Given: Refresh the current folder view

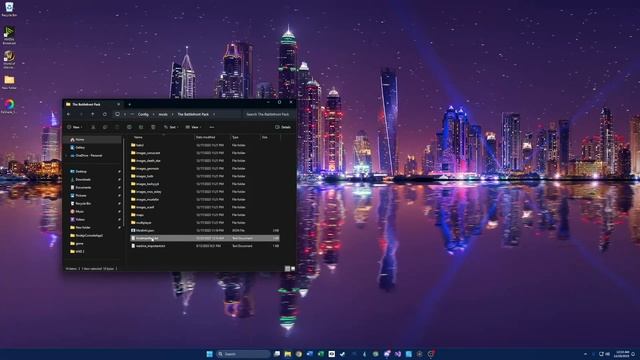Looking at the screenshot, I should 104,114.
